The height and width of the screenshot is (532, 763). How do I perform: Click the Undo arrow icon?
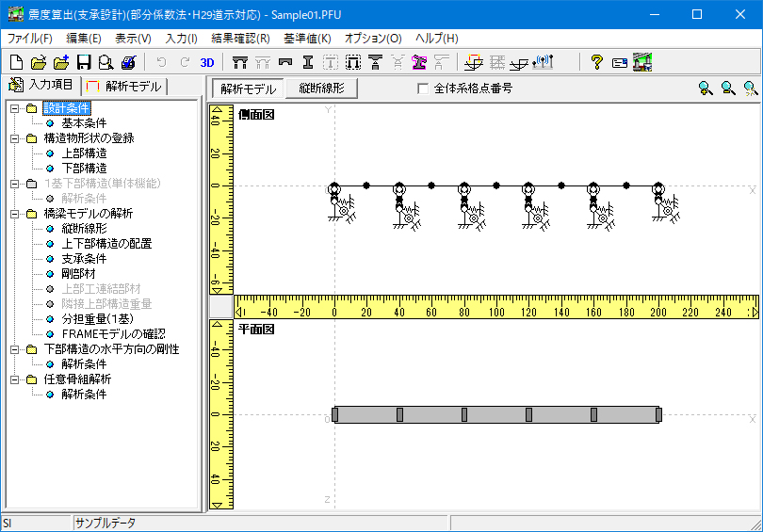click(162, 62)
